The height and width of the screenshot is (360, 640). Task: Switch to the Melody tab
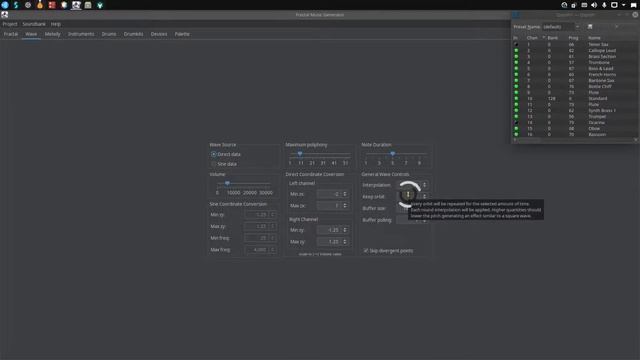pos(52,34)
